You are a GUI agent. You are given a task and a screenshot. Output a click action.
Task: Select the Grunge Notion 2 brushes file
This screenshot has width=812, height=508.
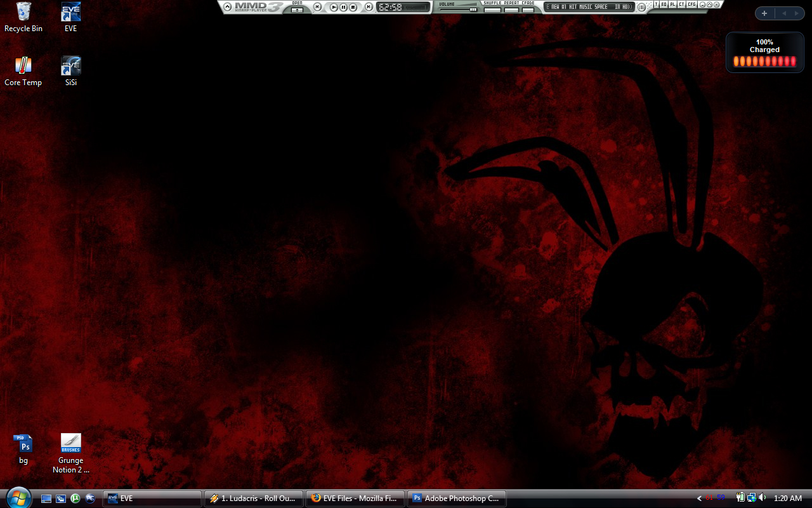pos(70,453)
